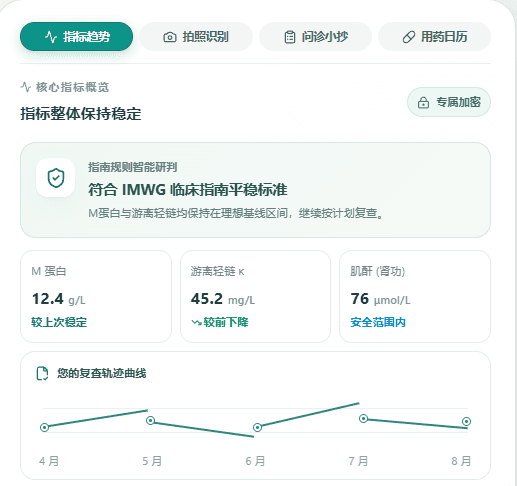Open the M 蛋白 card
Screen dimensions: 517x486
(x=96, y=296)
